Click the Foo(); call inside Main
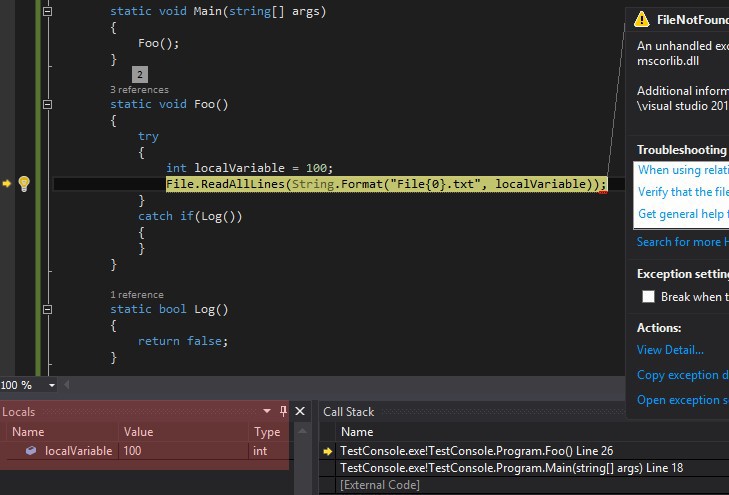The image size is (729, 495). 158,43
